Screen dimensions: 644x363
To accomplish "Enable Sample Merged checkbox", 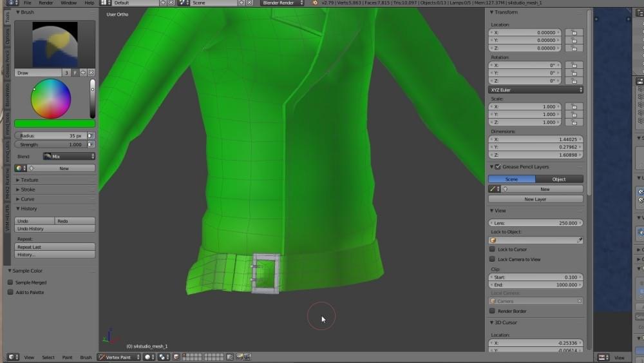I will (10, 282).
